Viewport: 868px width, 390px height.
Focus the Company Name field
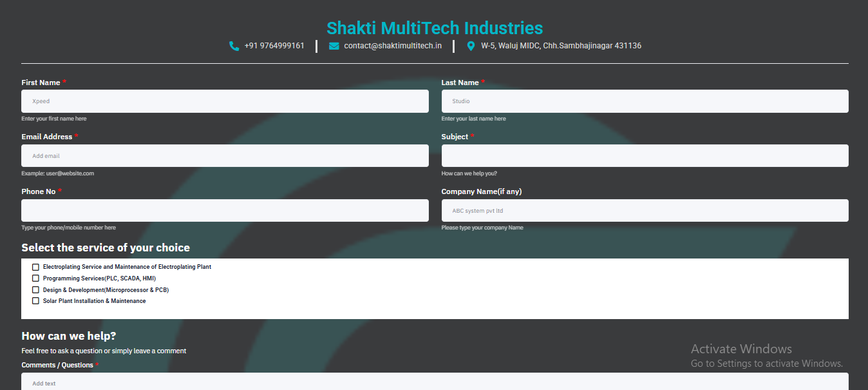point(645,211)
